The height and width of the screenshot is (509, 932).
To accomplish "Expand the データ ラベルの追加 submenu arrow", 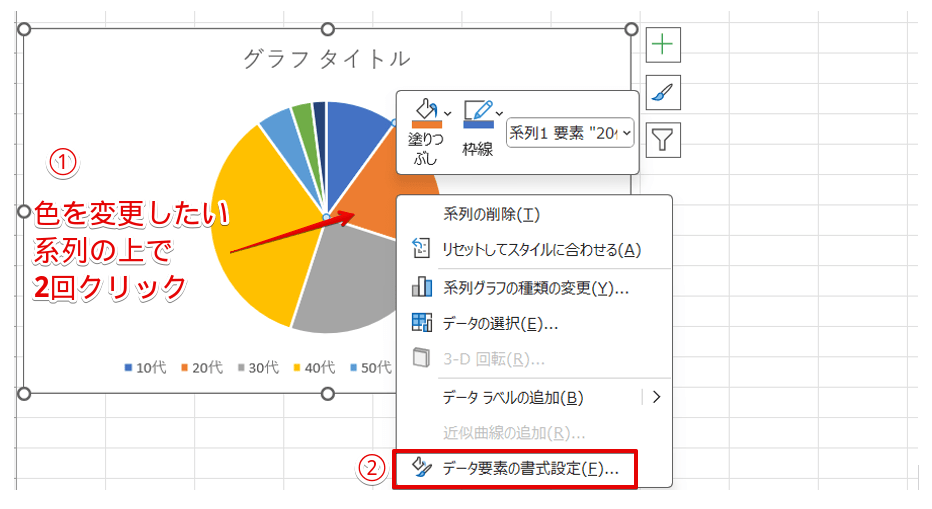I will [x=656, y=397].
